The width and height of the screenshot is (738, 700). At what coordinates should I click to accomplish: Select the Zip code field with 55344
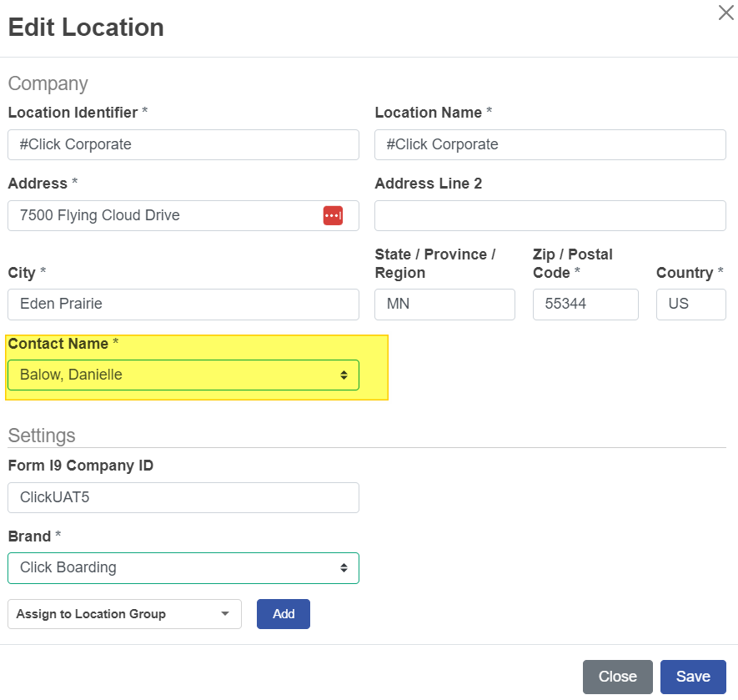[585, 305]
